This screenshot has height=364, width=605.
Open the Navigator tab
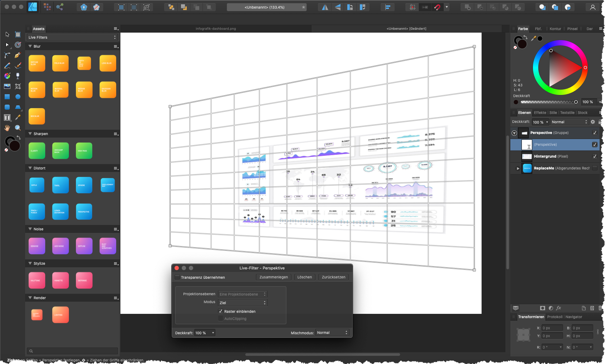[574, 317]
